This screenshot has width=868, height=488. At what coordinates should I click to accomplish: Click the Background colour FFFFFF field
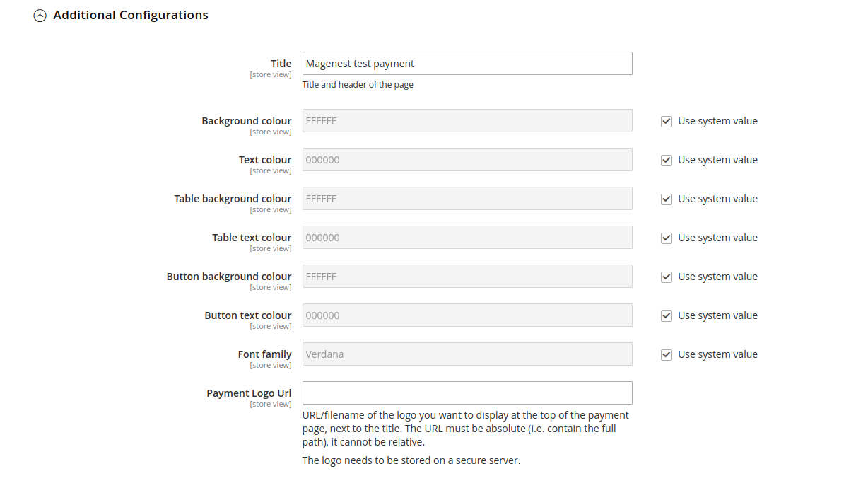click(467, 121)
